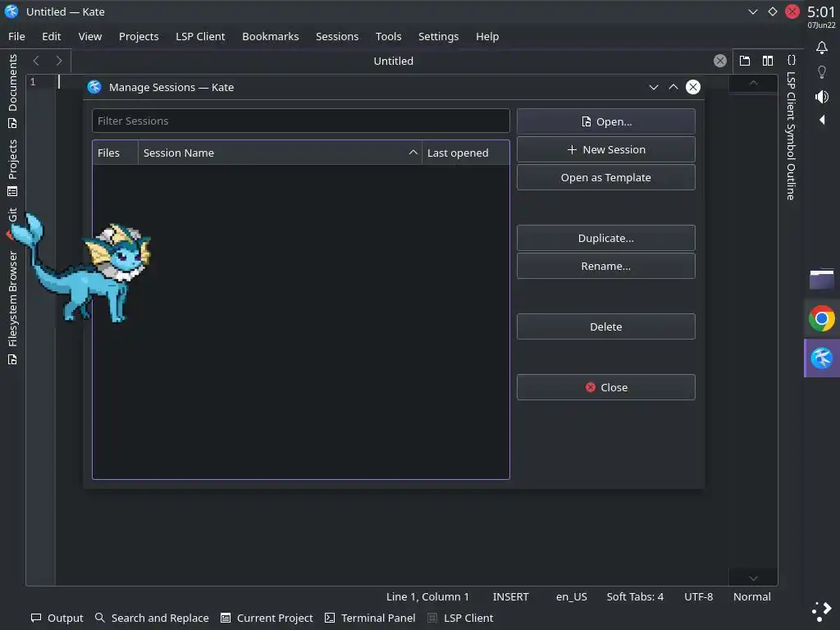Screen dimensions: 840x630
Task: Open the Projects menu
Action: (x=139, y=36)
